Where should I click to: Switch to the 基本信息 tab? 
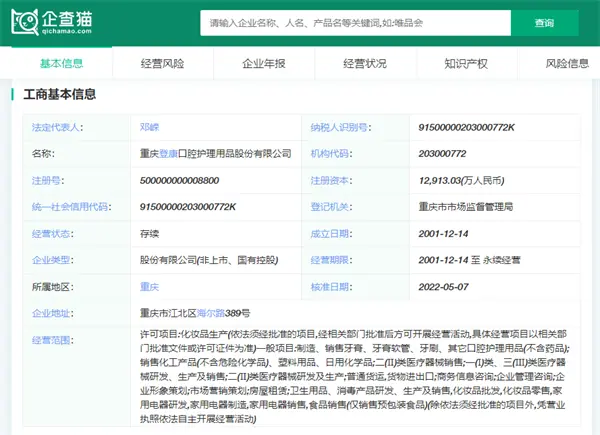[62, 63]
